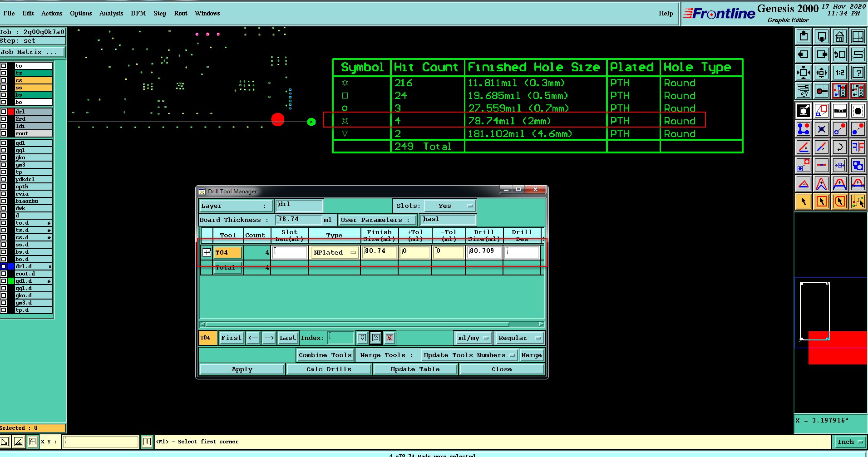
Task: Open the Analysis menu
Action: point(111,13)
